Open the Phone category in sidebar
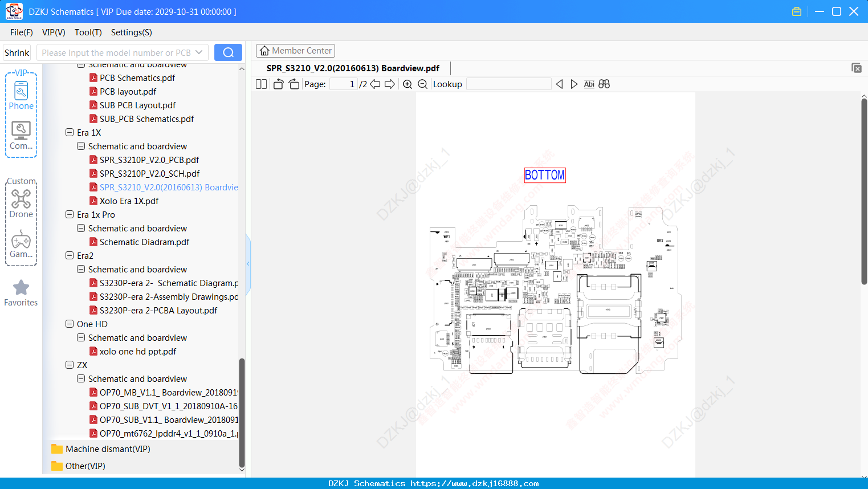 pyautogui.click(x=21, y=95)
